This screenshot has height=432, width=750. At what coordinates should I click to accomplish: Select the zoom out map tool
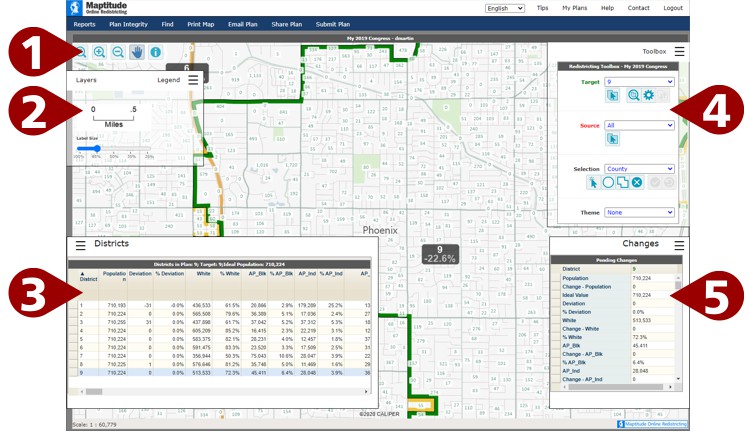[x=118, y=52]
